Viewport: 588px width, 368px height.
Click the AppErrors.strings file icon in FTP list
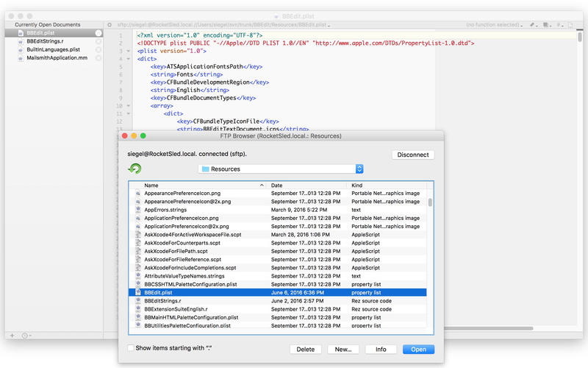coord(138,210)
